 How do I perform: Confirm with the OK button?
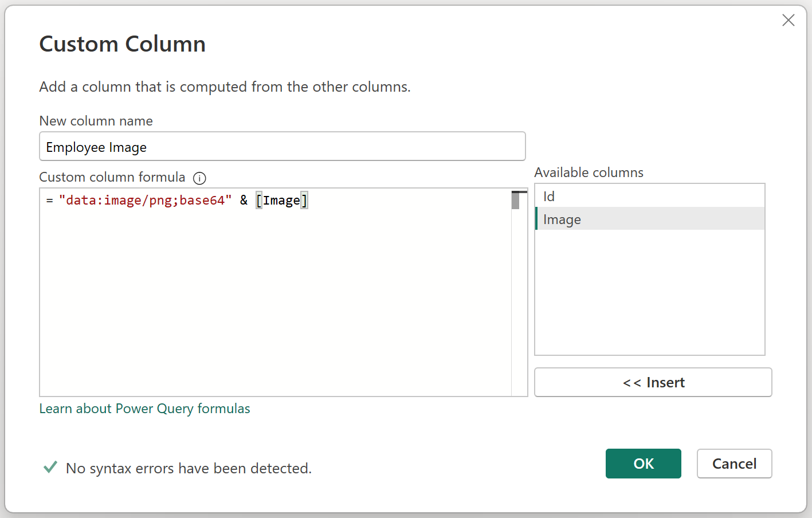click(x=643, y=464)
